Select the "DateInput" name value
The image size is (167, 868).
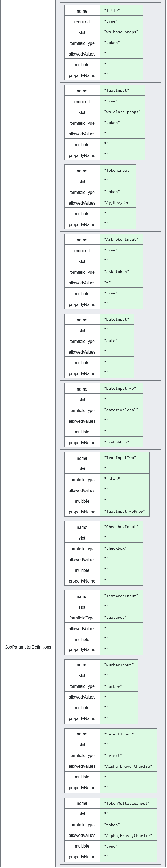(116, 319)
